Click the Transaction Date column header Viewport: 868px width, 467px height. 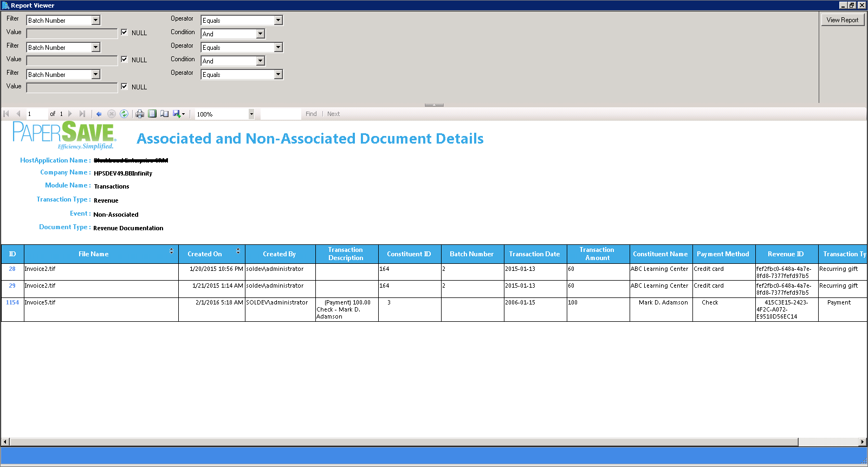(535, 254)
